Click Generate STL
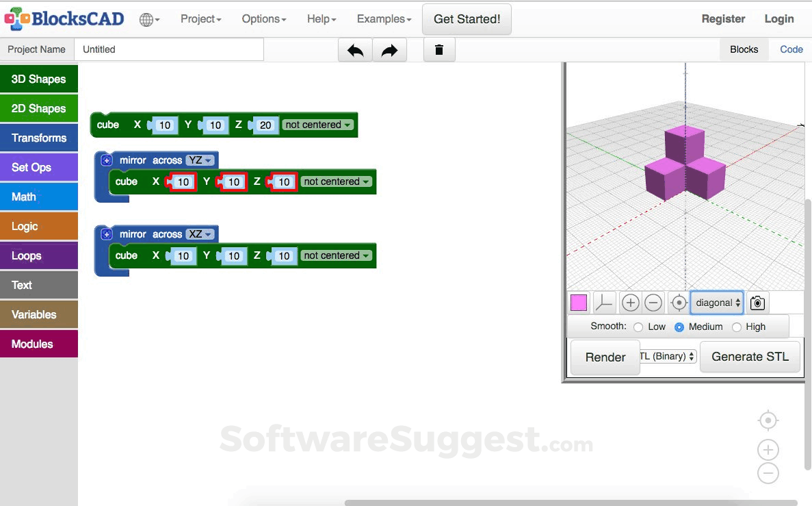 pyautogui.click(x=750, y=356)
